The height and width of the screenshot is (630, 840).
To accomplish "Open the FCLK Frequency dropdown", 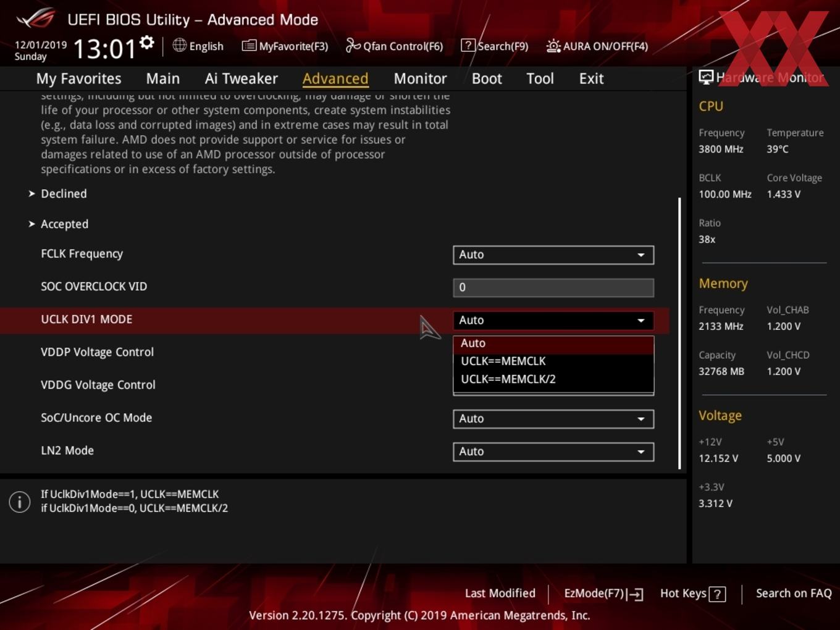I will [x=553, y=254].
